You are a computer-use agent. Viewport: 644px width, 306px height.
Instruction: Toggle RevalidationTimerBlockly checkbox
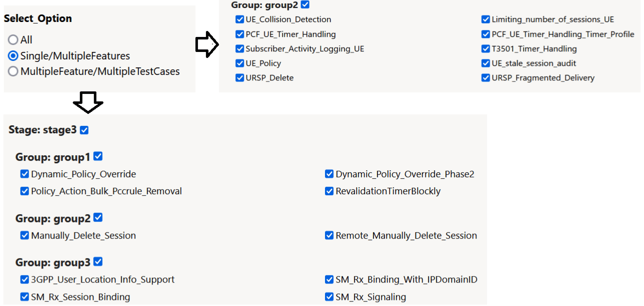[x=329, y=191]
